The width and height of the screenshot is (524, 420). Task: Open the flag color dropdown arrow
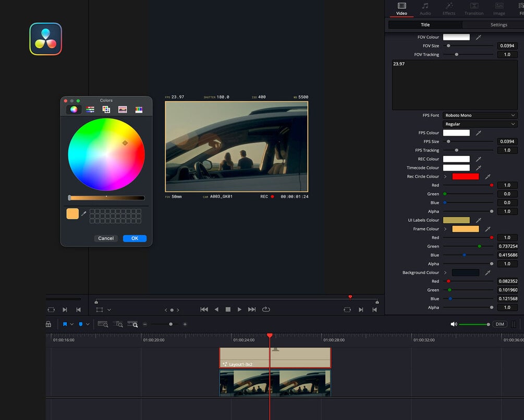pyautogui.click(x=72, y=324)
